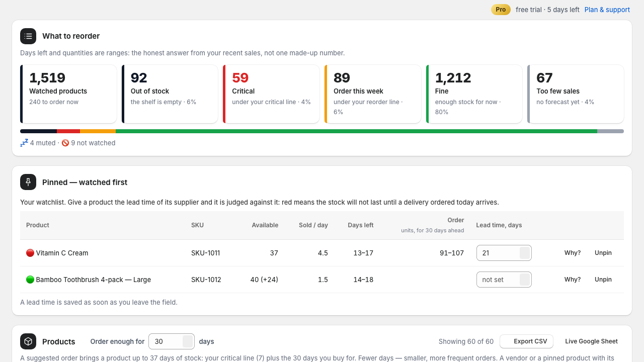Click the grey segment of the status bar

coord(610,131)
